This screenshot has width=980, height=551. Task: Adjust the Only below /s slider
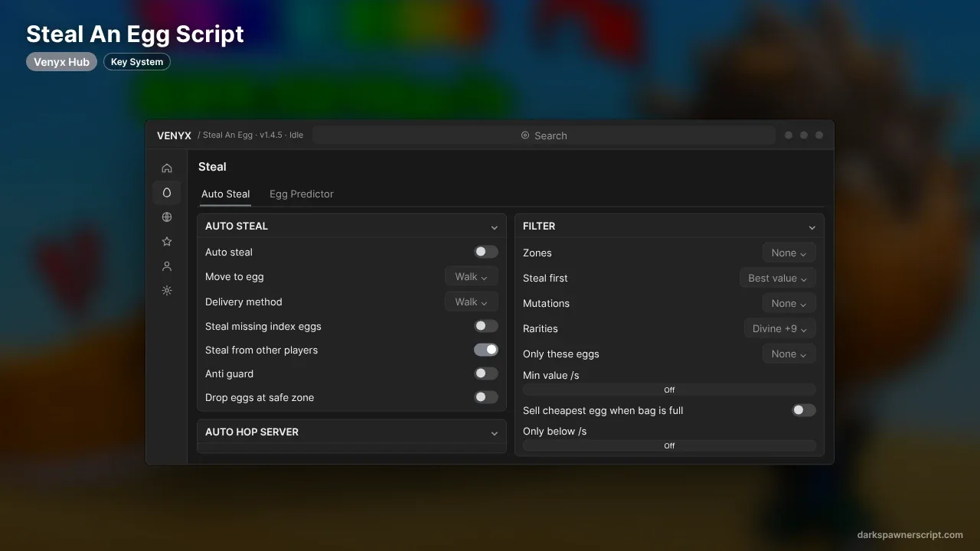point(669,445)
